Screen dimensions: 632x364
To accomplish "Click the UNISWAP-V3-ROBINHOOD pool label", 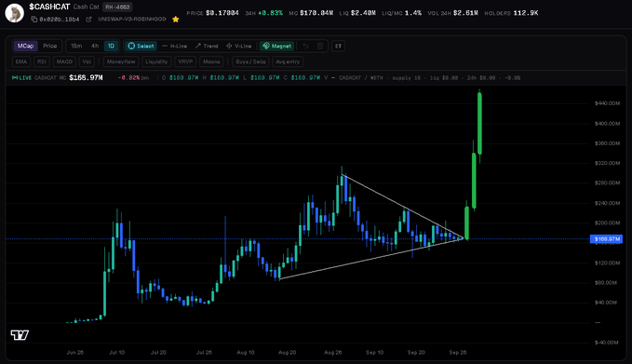I will 132,19.
